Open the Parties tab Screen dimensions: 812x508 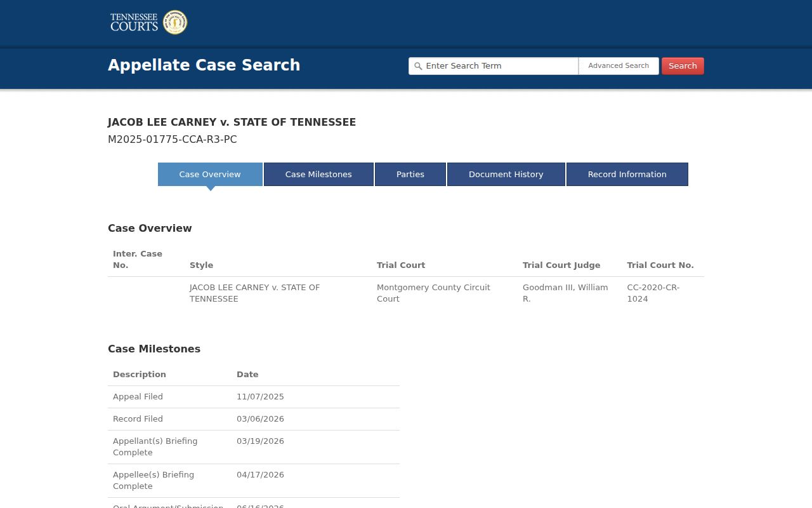(410, 174)
